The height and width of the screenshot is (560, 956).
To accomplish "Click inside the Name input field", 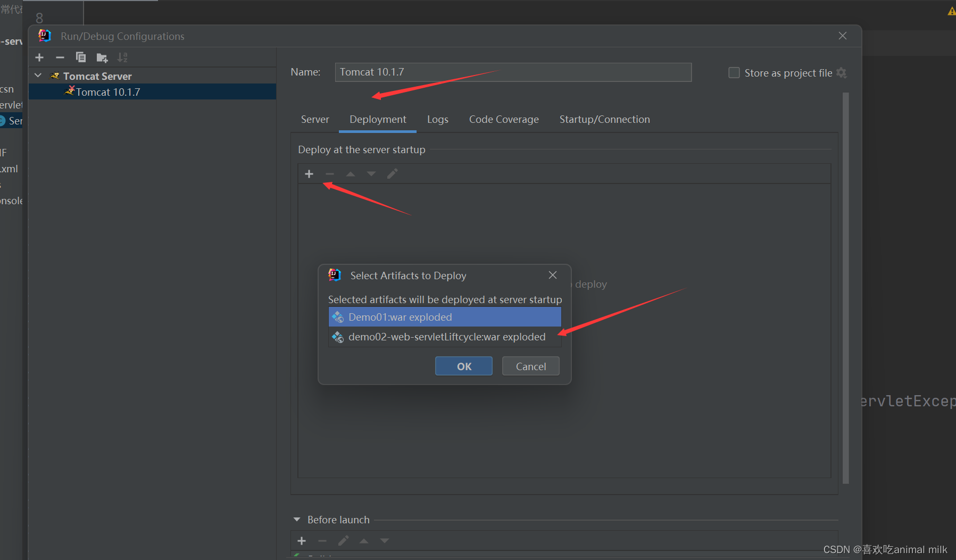I will (512, 72).
